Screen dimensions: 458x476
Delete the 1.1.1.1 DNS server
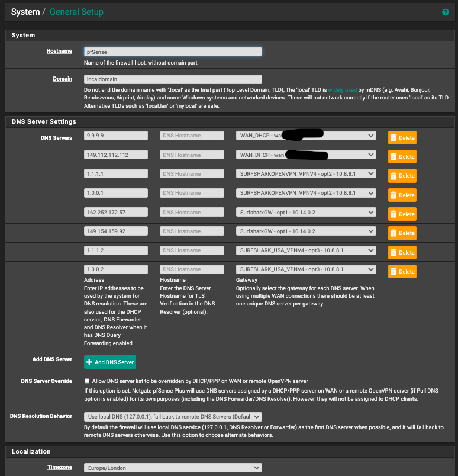[402, 176]
